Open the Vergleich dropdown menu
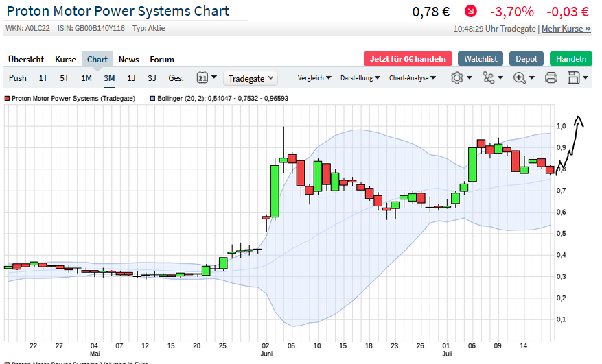 (x=314, y=78)
